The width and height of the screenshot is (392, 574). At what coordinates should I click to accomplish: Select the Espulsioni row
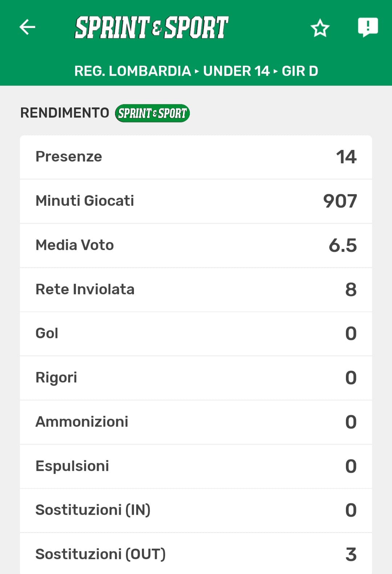pos(196,466)
